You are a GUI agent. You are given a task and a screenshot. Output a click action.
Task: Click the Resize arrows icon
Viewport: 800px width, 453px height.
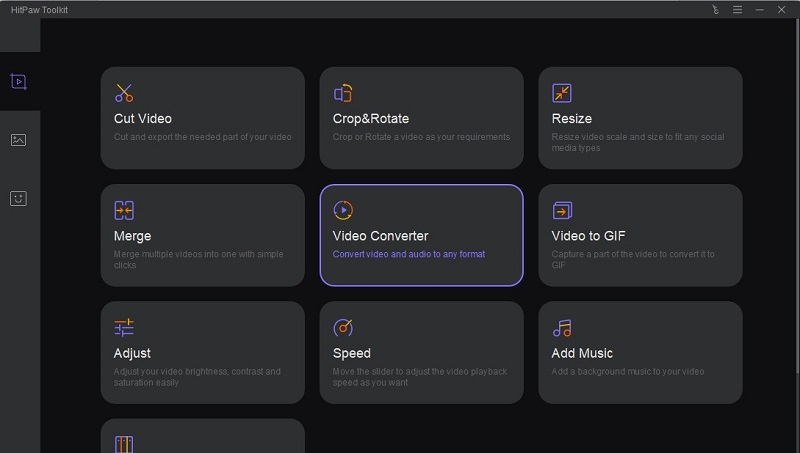(562, 93)
